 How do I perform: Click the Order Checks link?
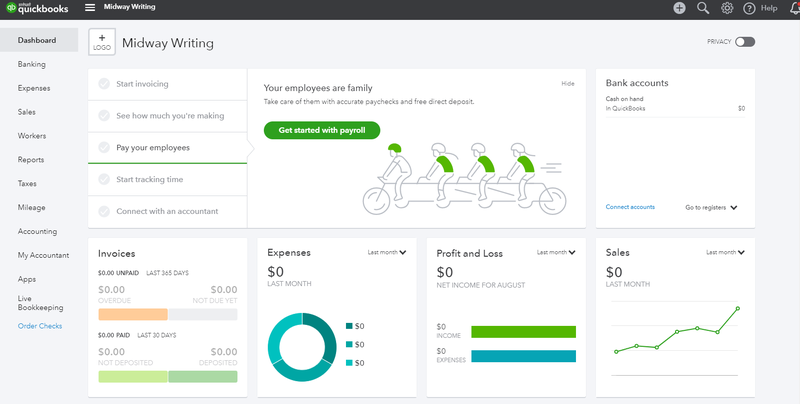(40, 326)
